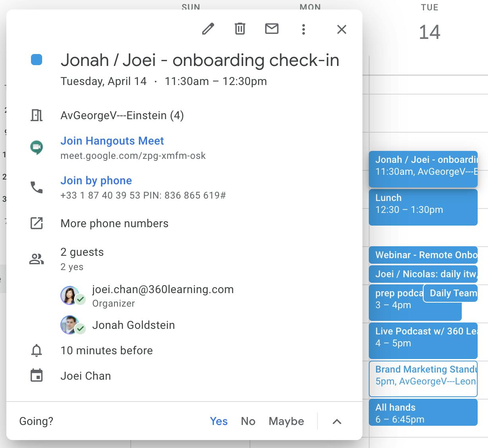Click the blue event color swatch
The width and height of the screenshot is (488, 448).
[x=36, y=60]
